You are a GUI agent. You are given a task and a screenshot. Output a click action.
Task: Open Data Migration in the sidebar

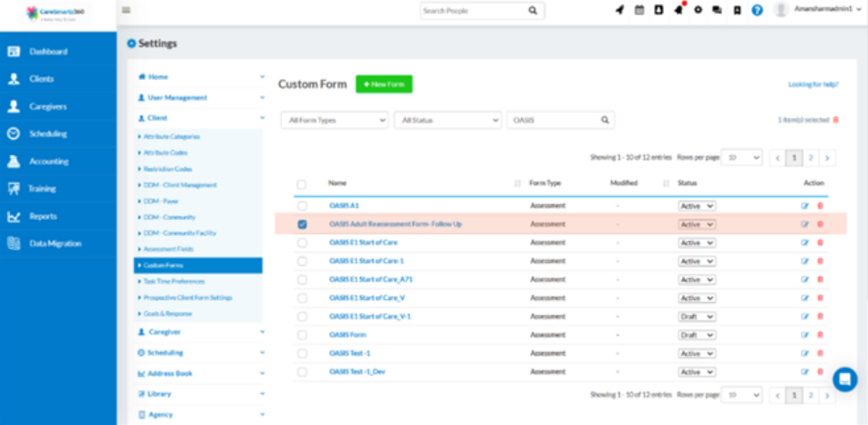point(58,244)
